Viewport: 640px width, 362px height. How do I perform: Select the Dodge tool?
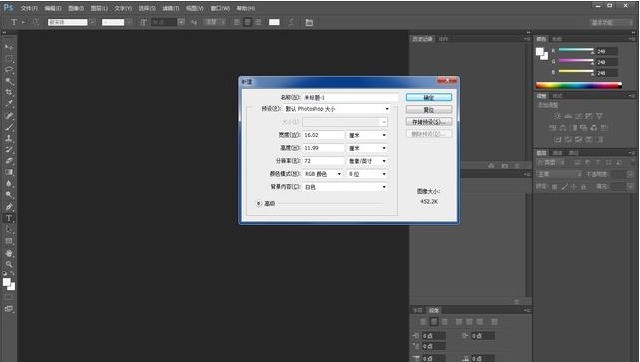pos(9,195)
